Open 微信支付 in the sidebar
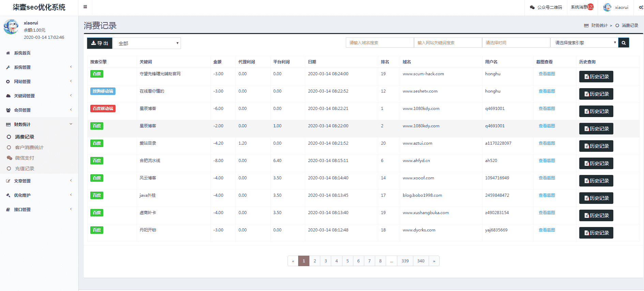The image size is (644, 291). 24,158
